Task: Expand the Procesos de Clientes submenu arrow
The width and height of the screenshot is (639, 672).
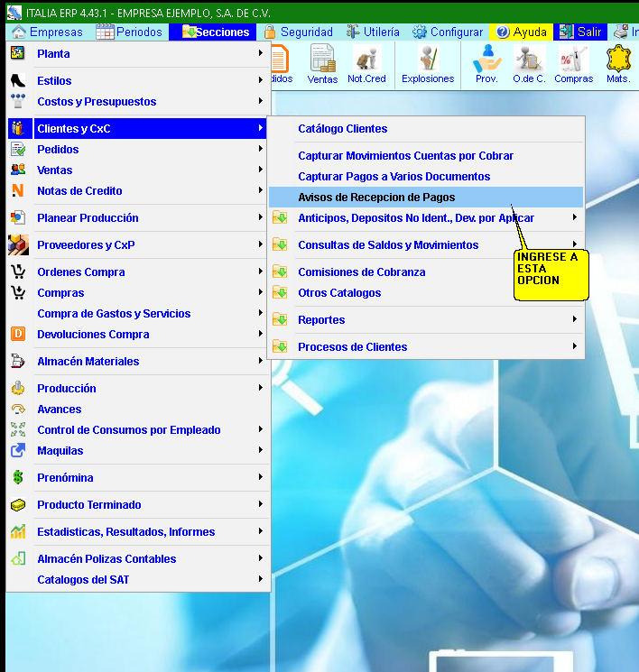Action: point(574,346)
